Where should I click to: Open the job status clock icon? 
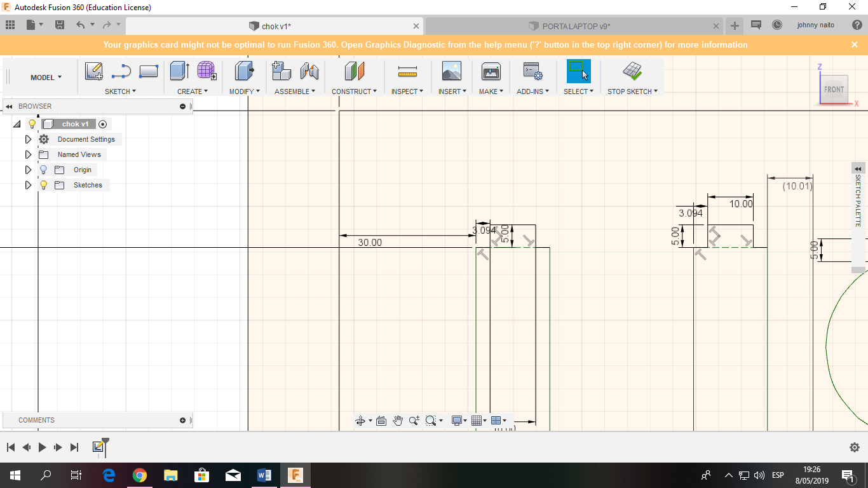(777, 25)
